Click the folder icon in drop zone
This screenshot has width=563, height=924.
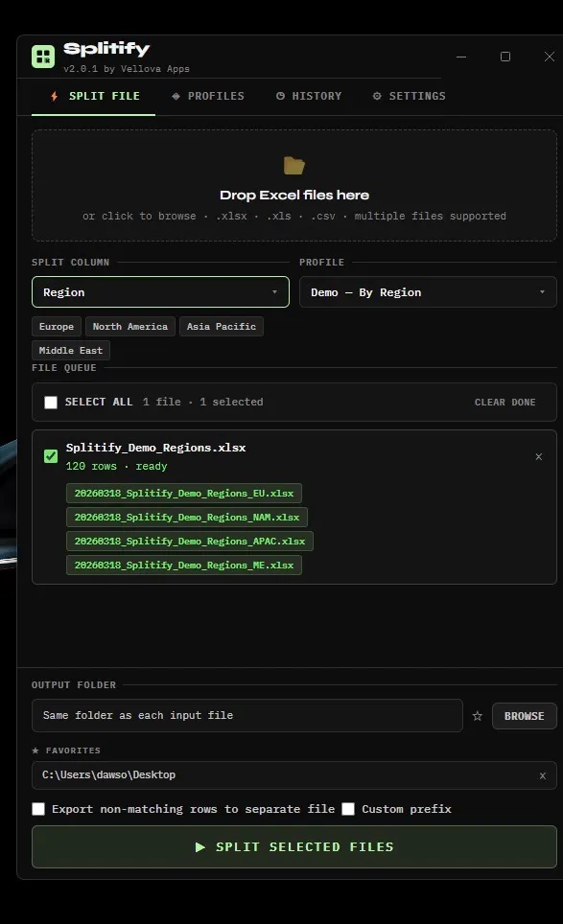294,166
